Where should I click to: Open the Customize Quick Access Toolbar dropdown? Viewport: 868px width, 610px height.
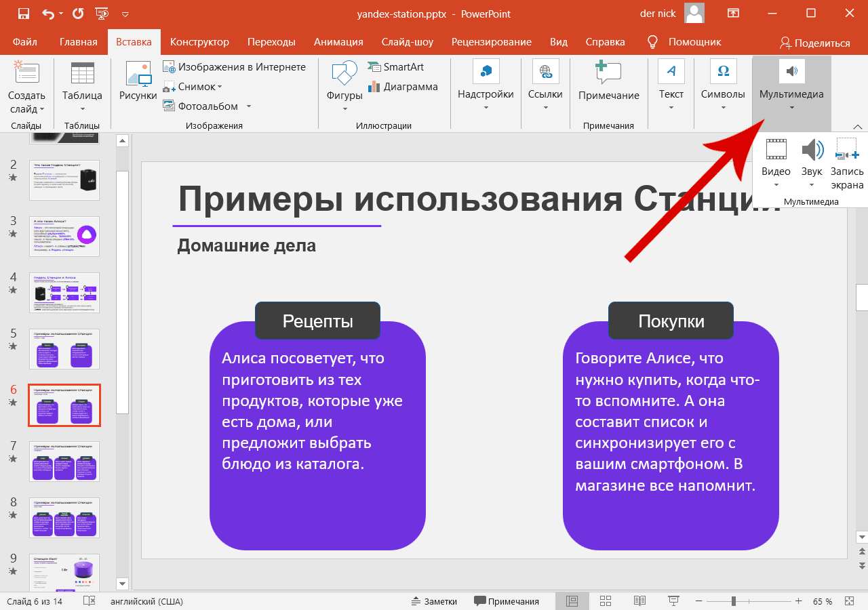pyautogui.click(x=125, y=14)
